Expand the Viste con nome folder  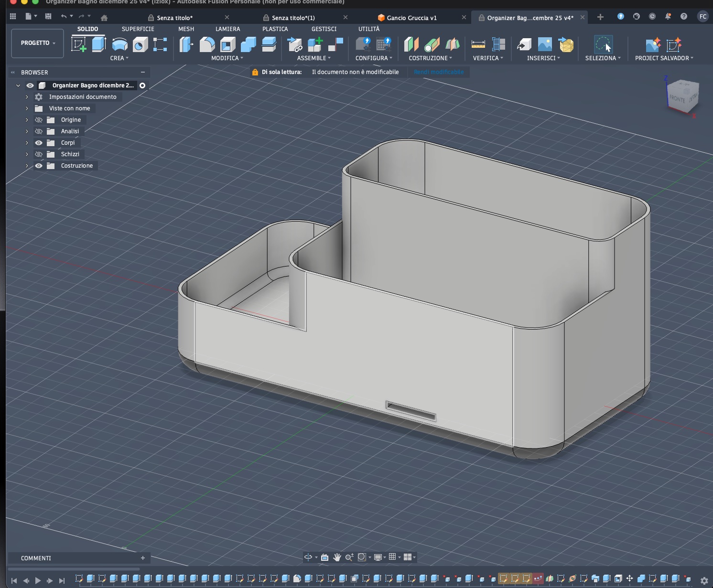27,108
